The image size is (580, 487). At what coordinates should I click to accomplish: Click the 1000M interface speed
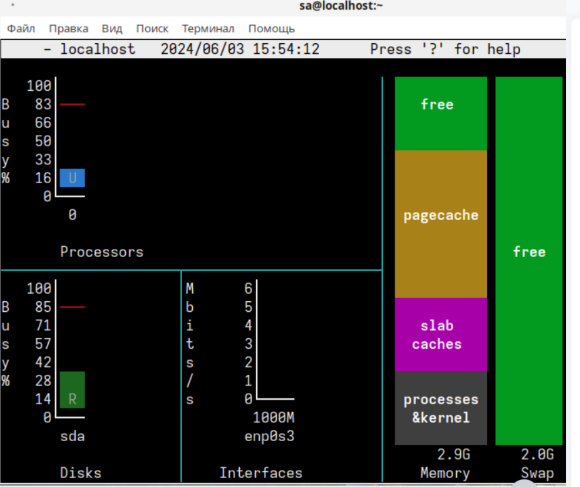[274, 418]
